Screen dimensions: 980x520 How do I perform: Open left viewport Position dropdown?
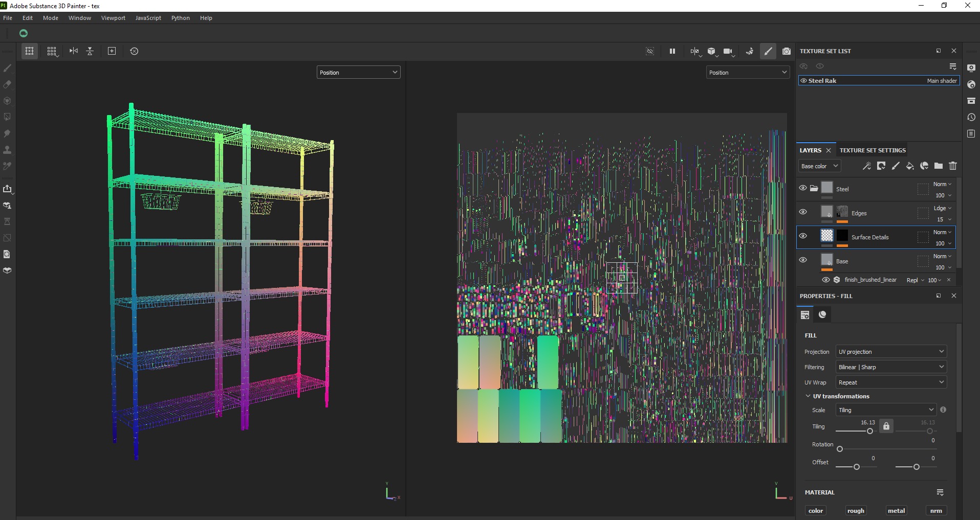(358, 73)
